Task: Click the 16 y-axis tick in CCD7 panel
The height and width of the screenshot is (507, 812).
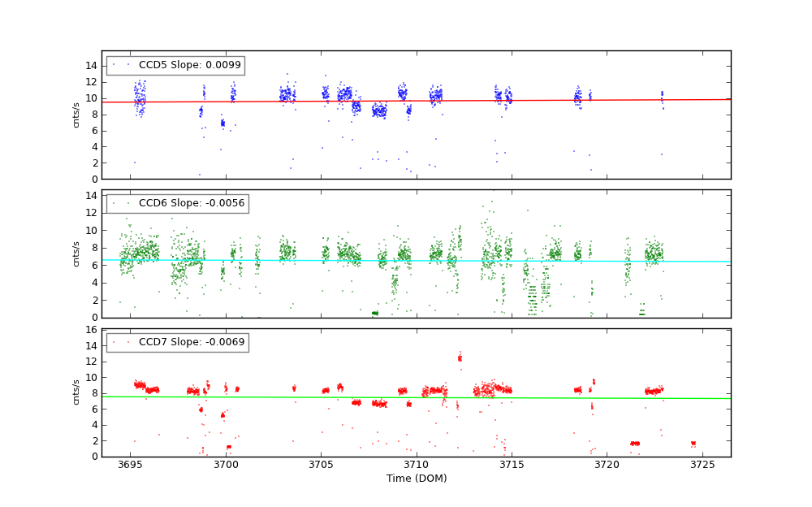Action: pos(92,330)
